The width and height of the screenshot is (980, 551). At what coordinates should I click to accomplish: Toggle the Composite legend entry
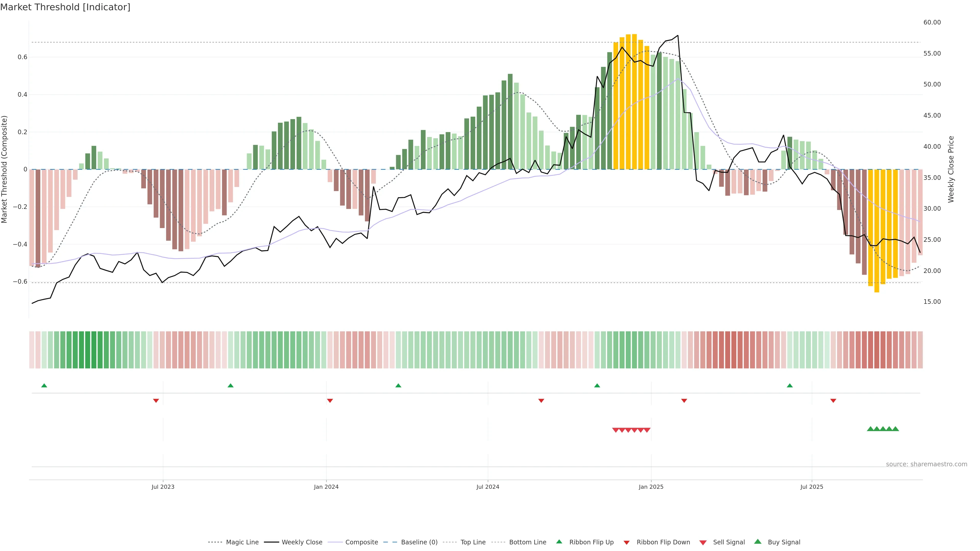click(361, 542)
